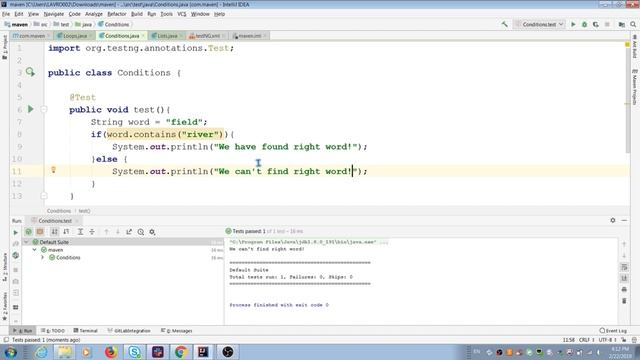Viewport: 640px width, 360px height.
Task: Toggle sort alphabetically in test toolbar
Action: (54, 232)
